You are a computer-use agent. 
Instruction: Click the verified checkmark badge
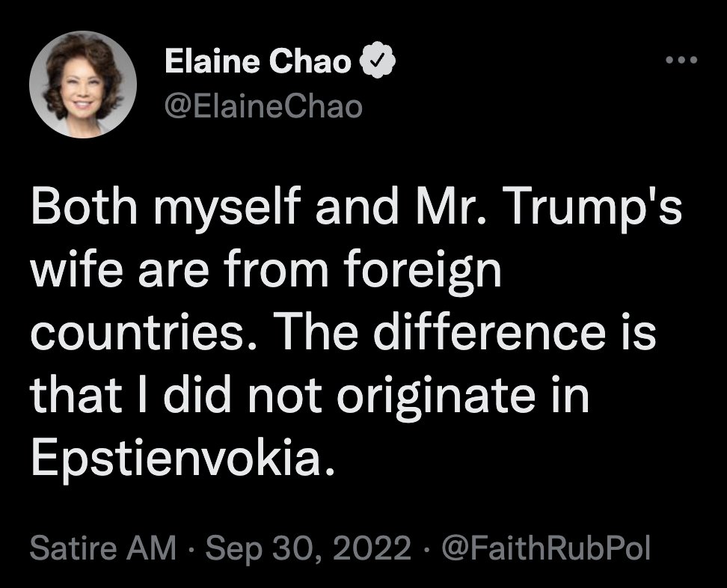pos(378,61)
